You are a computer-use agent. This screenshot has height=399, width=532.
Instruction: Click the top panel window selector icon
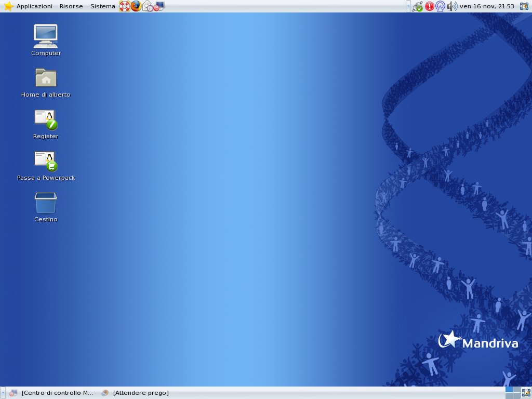click(x=524, y=6)
